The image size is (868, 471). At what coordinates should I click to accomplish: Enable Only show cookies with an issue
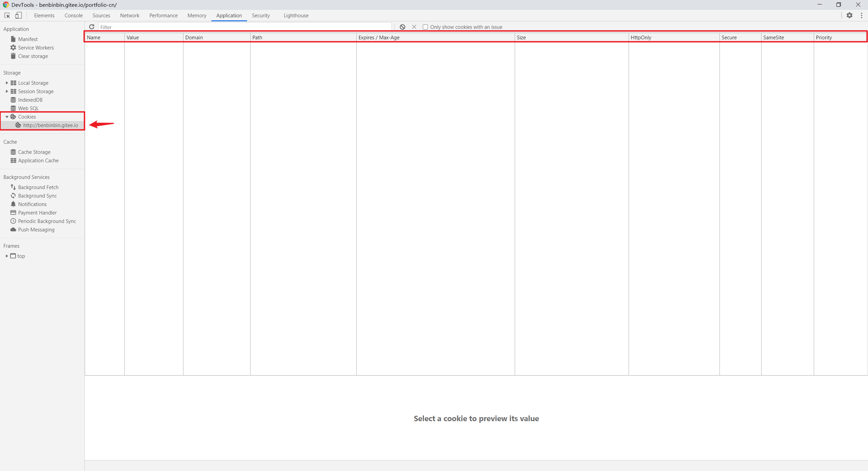click(425, 27)
